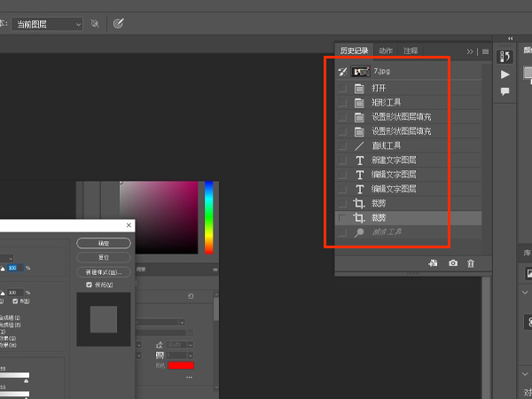Click the leading icon in character panel
This screenshot has height=399, width=532.
click(x=160, y=345)
